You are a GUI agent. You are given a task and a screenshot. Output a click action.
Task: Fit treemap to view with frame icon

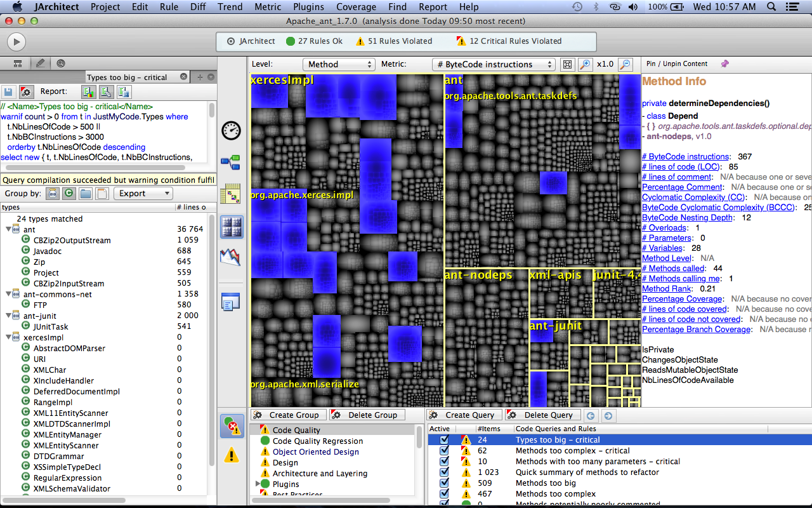pos(568,64)
